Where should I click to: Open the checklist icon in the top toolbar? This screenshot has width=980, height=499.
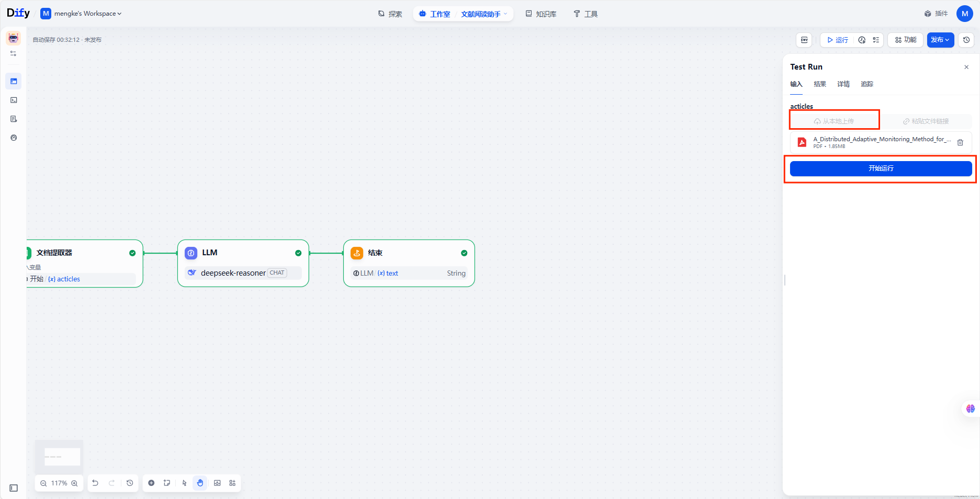click(876, 40)
